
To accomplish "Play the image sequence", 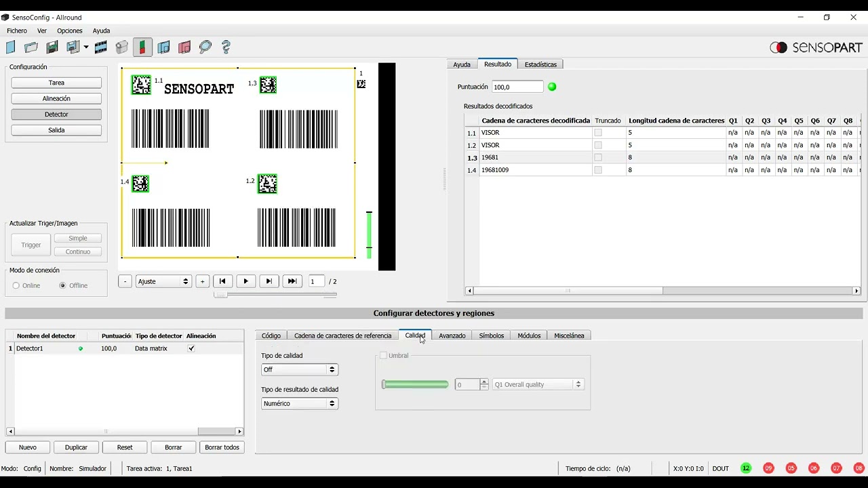I will [245, 281].
